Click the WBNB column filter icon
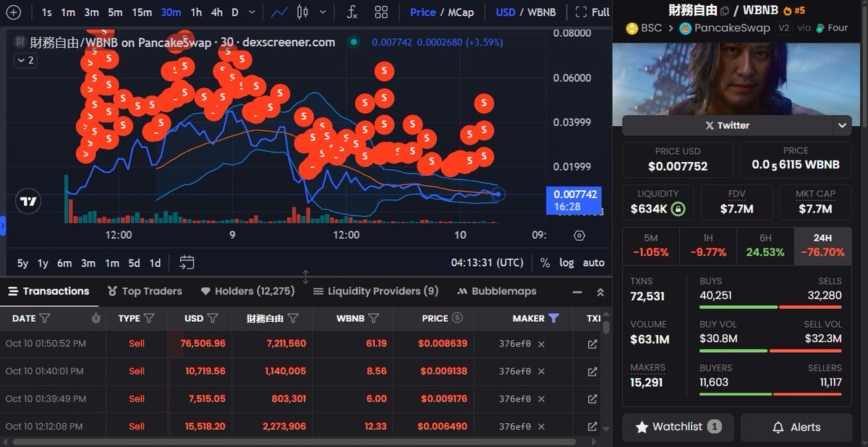Screen dimensions: 868x447 pyautogui.click(x=373, y=318)
